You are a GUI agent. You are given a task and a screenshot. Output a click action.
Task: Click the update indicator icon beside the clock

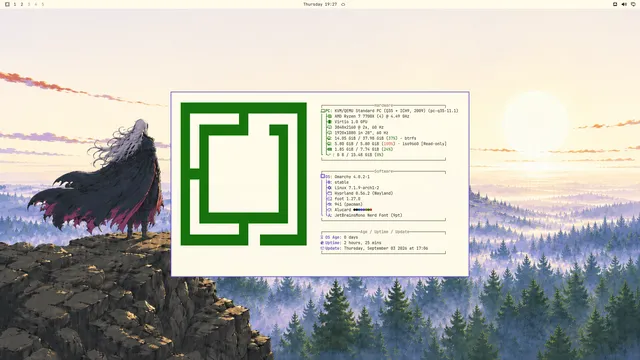click(343, 4)
